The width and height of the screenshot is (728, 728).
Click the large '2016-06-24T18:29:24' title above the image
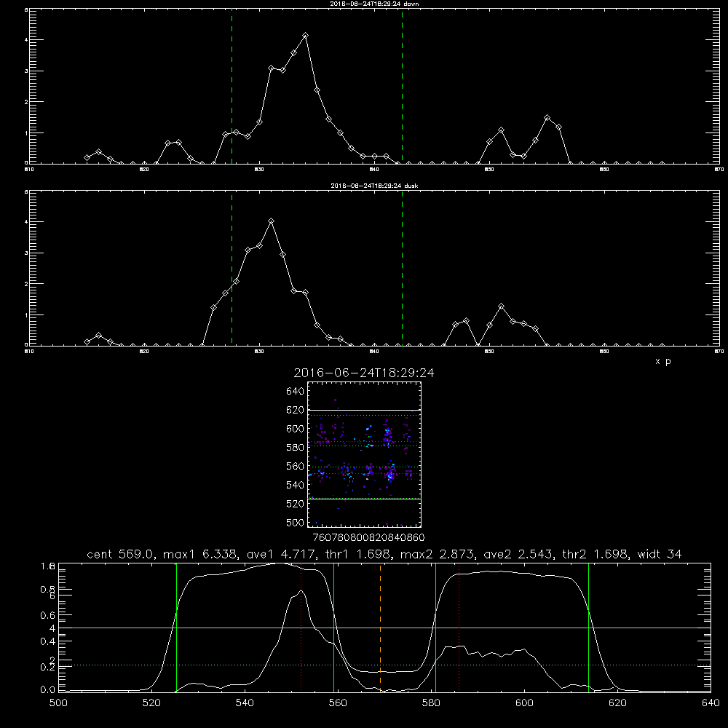(x=364, y=373)
